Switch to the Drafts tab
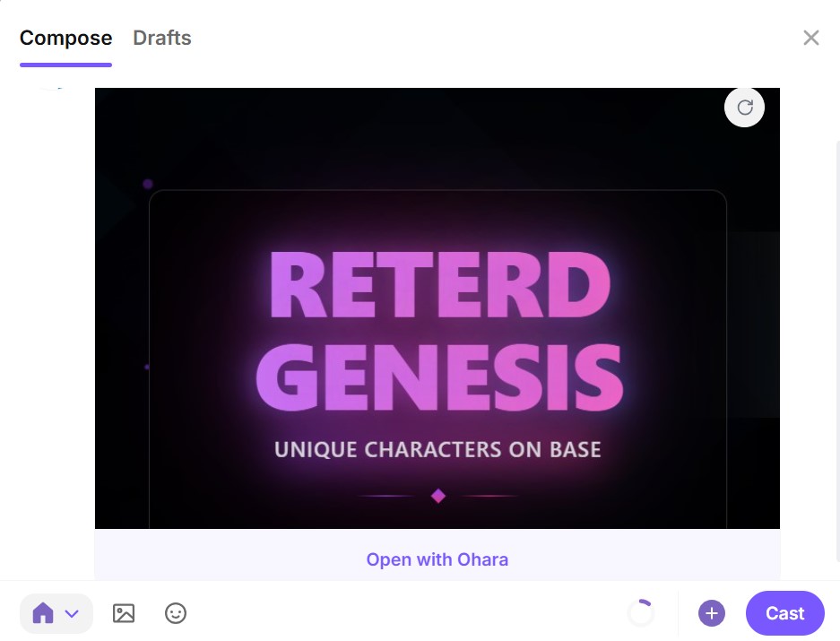This screenshot has height=641, width=840. tap(162, 38)
